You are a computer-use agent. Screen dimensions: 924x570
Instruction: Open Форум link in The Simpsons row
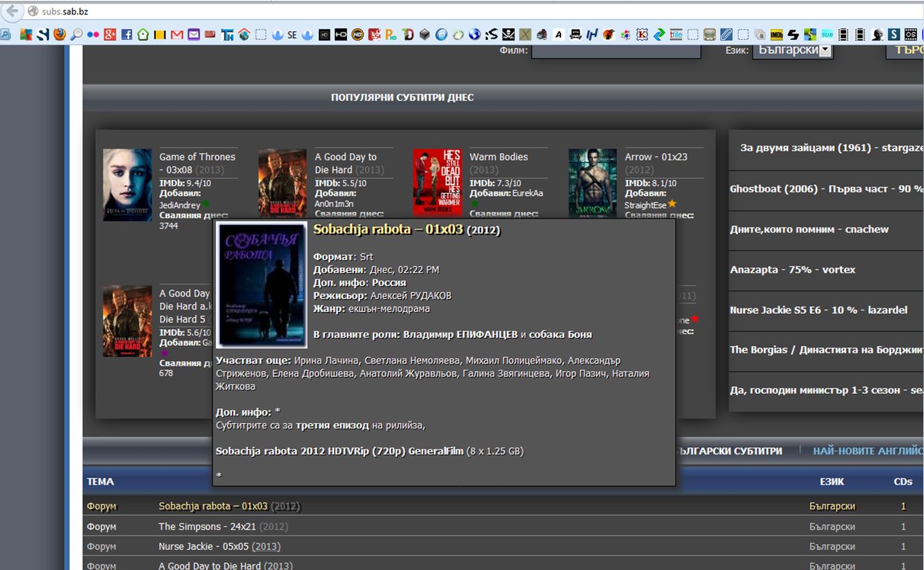click(101, 527)
